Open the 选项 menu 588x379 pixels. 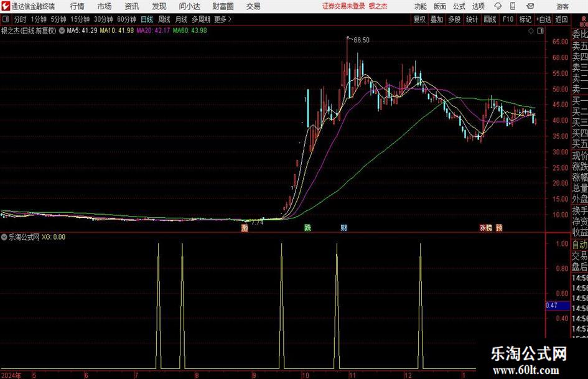478,6
